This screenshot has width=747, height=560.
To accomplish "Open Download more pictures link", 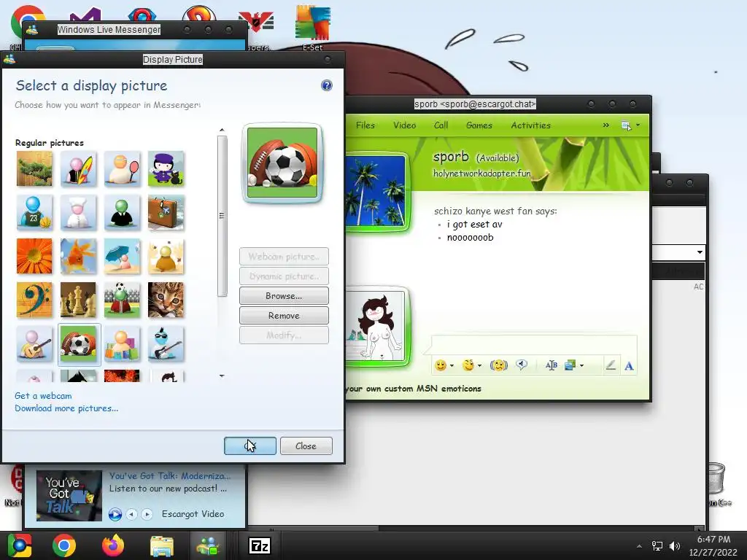I will point(66,408).
